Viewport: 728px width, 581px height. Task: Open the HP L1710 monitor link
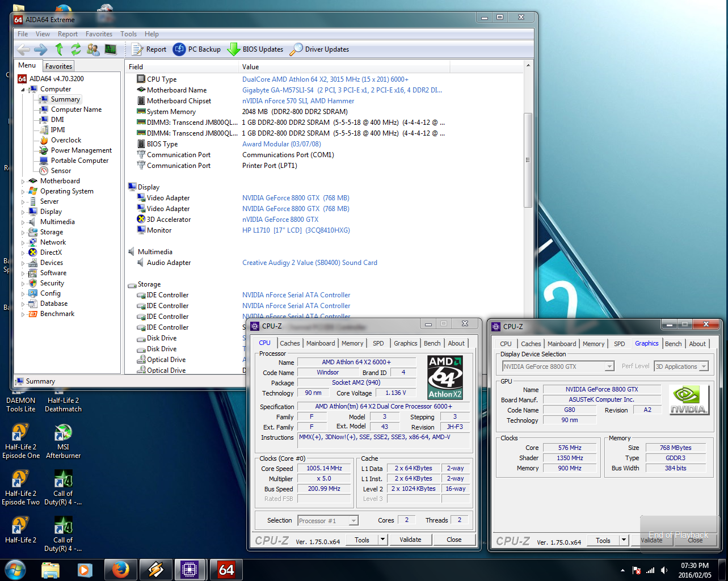point(296,230)
